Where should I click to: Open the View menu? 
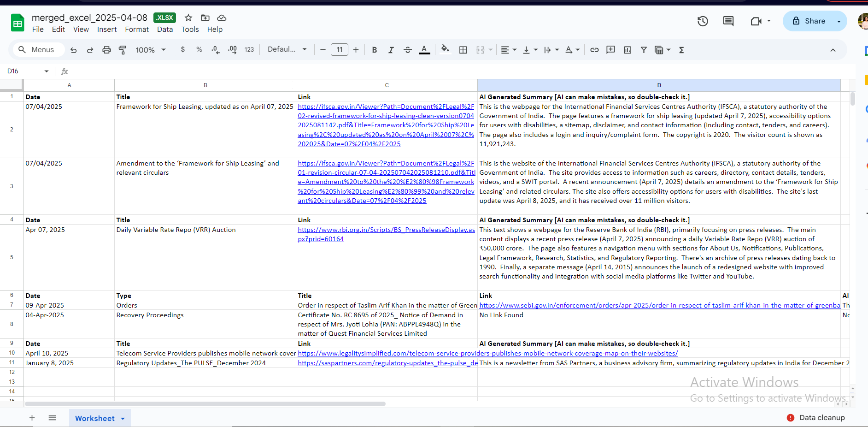tap(81, 30)
